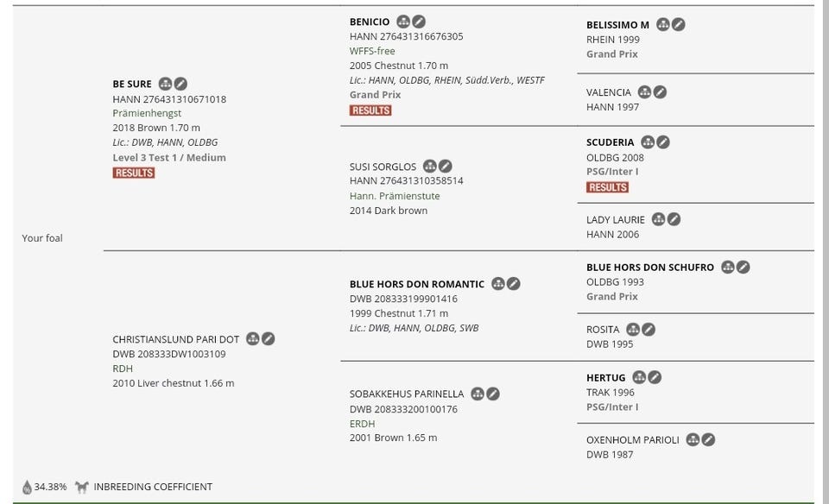Edit HERTUG using the pencil icon
829x504 pixels.
coord(655,377)
